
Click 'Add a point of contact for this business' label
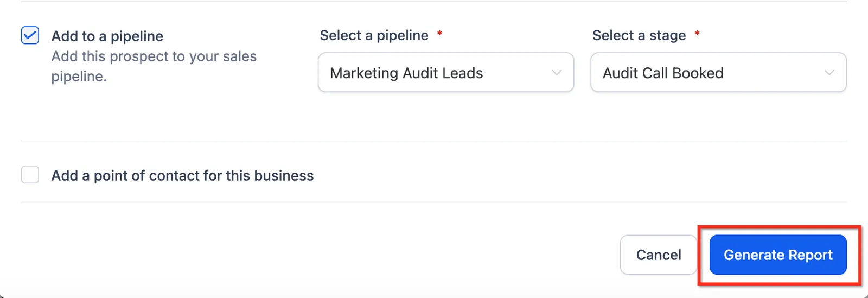click(x=182, y=176)
